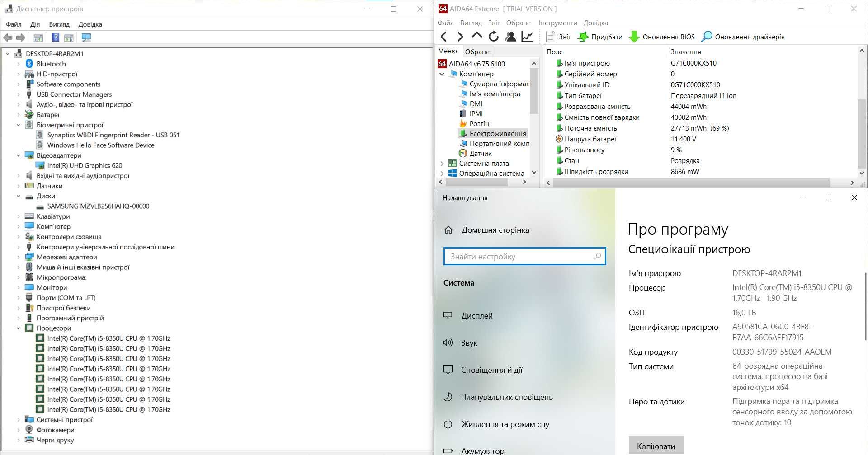Screen dimensions: 868x455
Task: Open Файл menu in Device Manager
Action: click(x=14, y=24)
